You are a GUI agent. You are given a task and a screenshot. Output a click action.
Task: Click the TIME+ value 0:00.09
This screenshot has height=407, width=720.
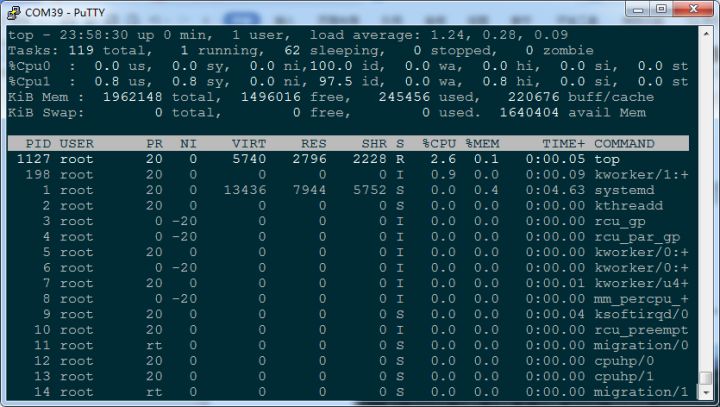(555, 175)
